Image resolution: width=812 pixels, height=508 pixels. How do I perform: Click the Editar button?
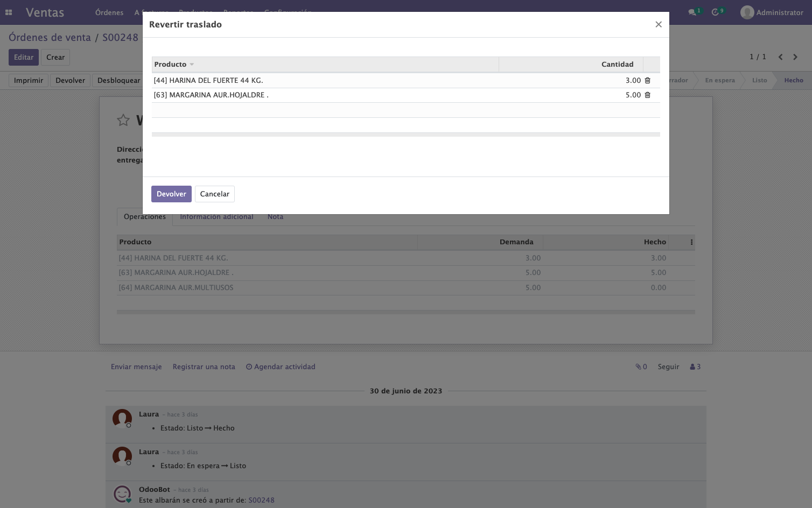click(24, 57)
